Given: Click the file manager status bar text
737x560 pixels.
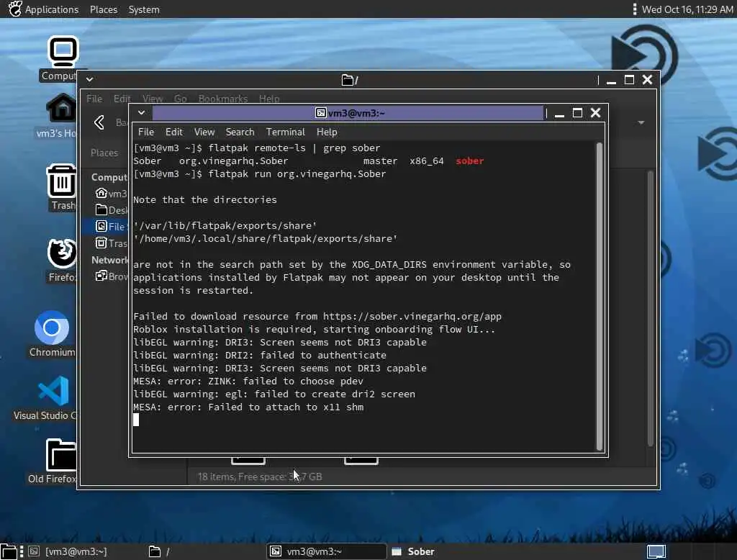Looking at the screenshot, I should pos(259,477).
